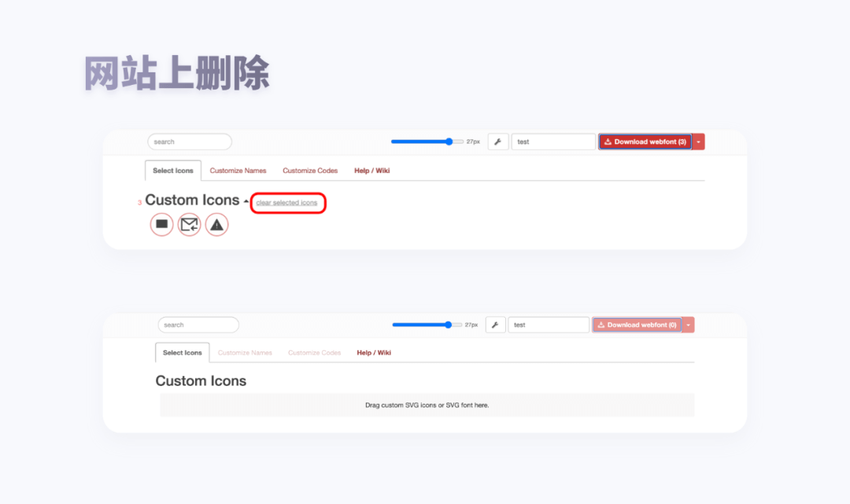Select the envelope with arrow custom icon
This screenshot has height=504, width=850.
point(189,224)
